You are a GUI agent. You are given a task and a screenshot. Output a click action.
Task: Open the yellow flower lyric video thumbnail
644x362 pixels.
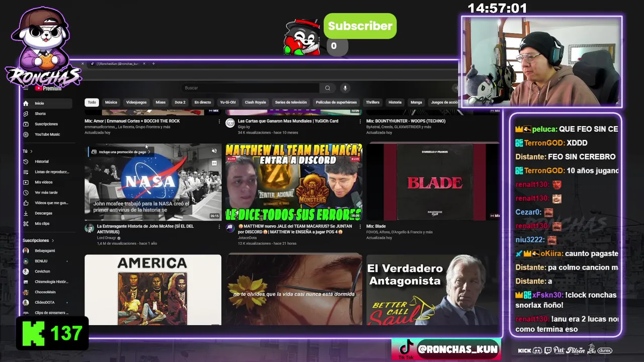point(294,290)
